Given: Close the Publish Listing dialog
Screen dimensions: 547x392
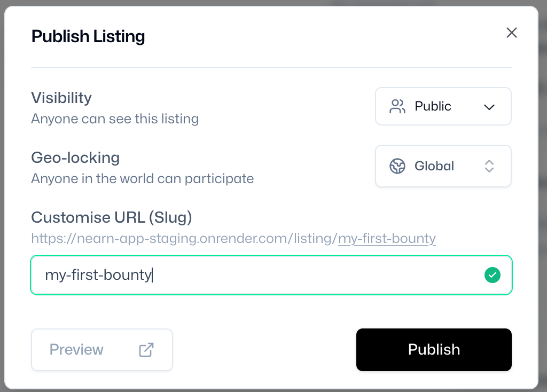Looking at the screenshot, I should click(x=511, y=33).
